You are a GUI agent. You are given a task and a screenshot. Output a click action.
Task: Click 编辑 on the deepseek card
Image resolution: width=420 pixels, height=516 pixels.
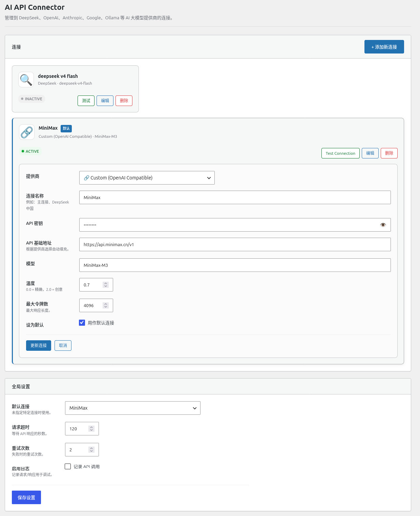pos(105,101)
